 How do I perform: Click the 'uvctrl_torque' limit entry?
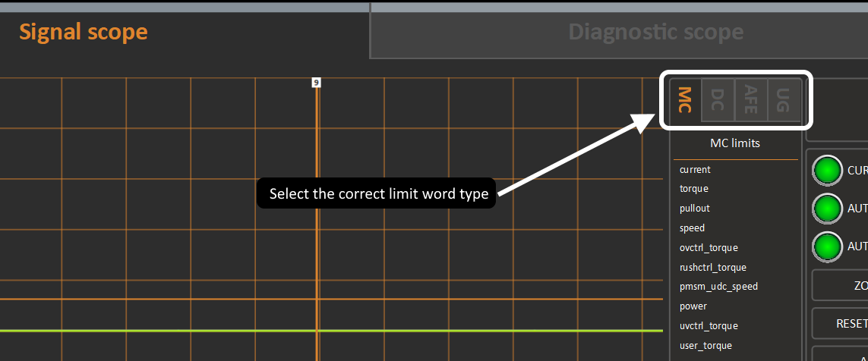point(709,326)
